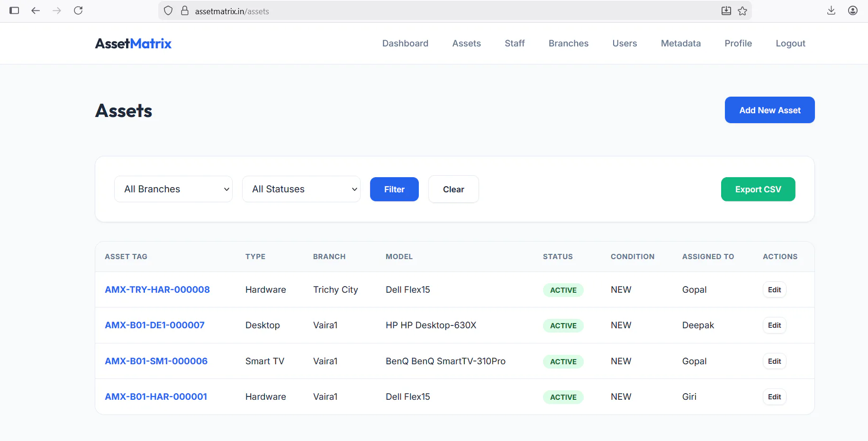Edit the AMX-TRY-HAR-000008 row
868x441 pixels.
click(775, 289)
